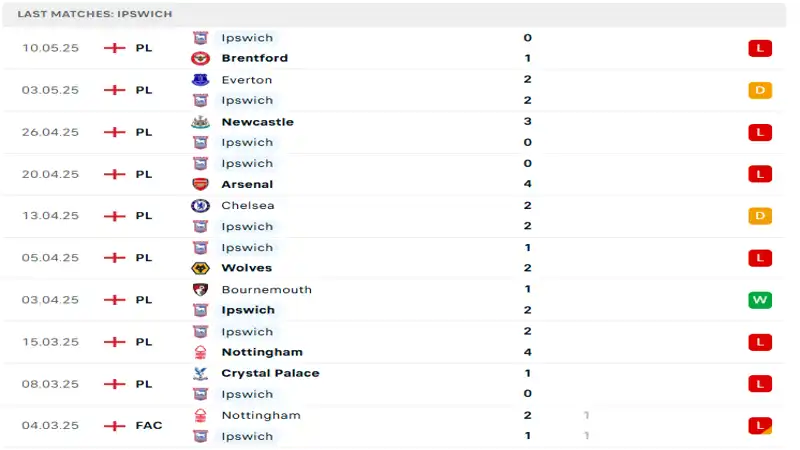
Task: Open the Crystal Palace team link
Action: 270,373
